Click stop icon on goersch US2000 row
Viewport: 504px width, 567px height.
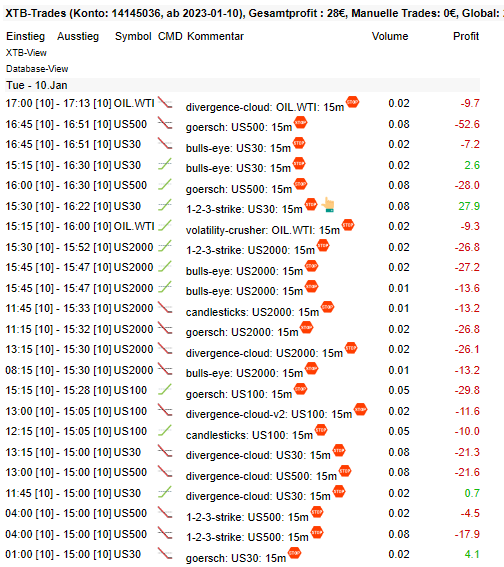[x=307, y=328]
